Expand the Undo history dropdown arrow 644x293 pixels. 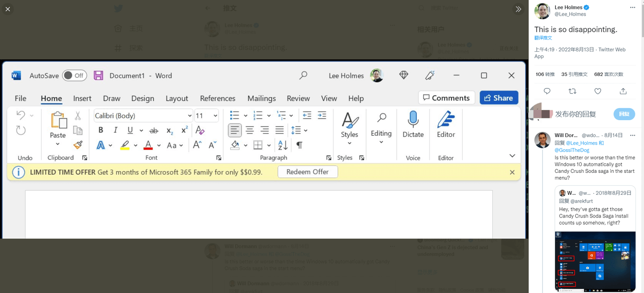[32, 116]
